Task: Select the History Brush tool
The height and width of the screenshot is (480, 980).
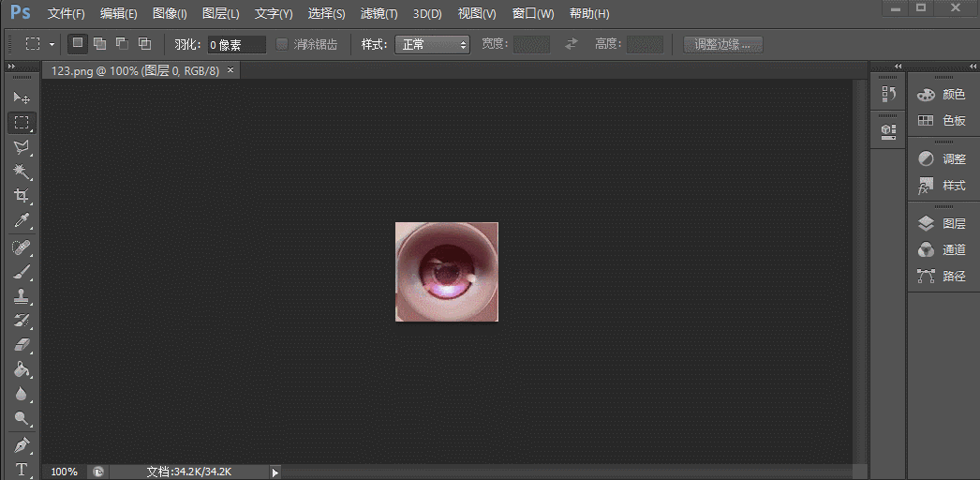Action: coord(22,322)
